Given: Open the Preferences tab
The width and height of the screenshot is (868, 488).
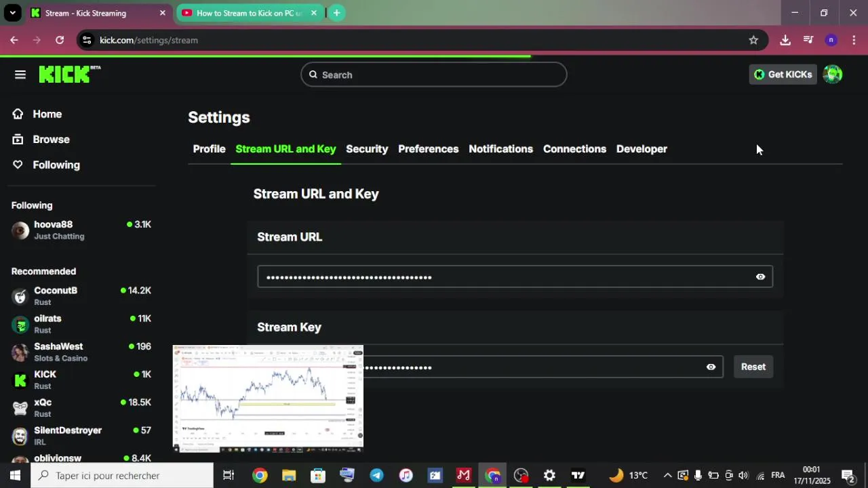Looking at the screenshot, I should click(429, 149).
